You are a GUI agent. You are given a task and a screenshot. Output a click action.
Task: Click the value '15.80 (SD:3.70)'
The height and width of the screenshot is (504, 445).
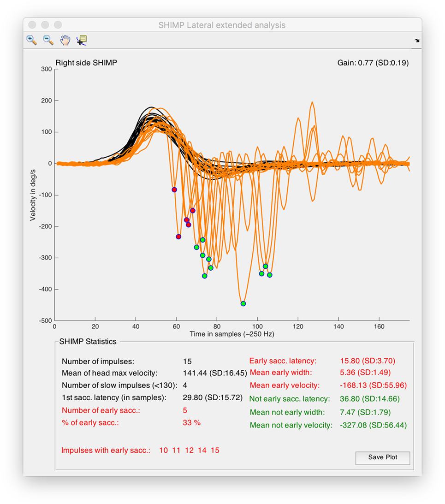(x=368, y=361)
